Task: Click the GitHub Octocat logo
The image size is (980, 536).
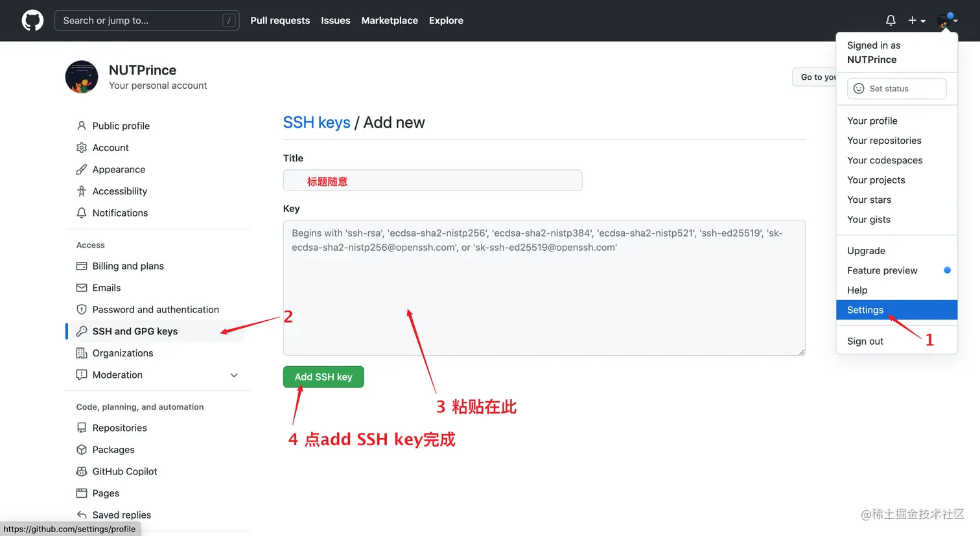Action: (32, 21)
